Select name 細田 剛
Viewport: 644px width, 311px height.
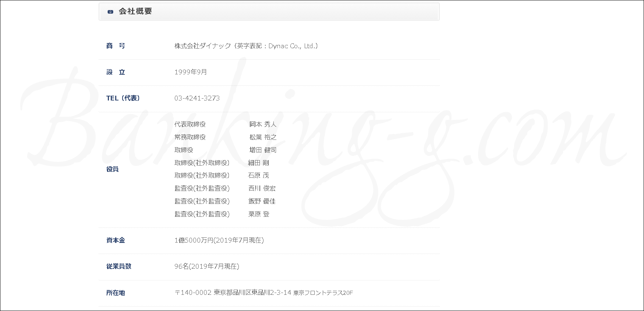[258, 163]
